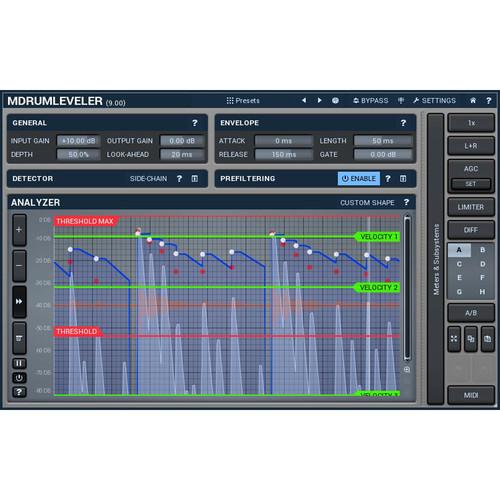
Task: Click the GATE value field
Action: (383, 155)
